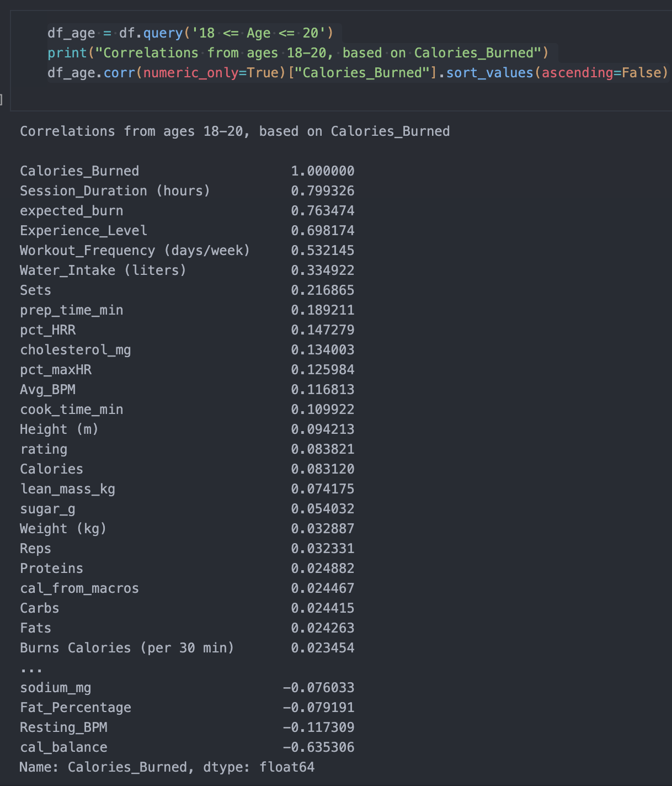
Task: Select the Resting_BPM output row
Action: 63,727
